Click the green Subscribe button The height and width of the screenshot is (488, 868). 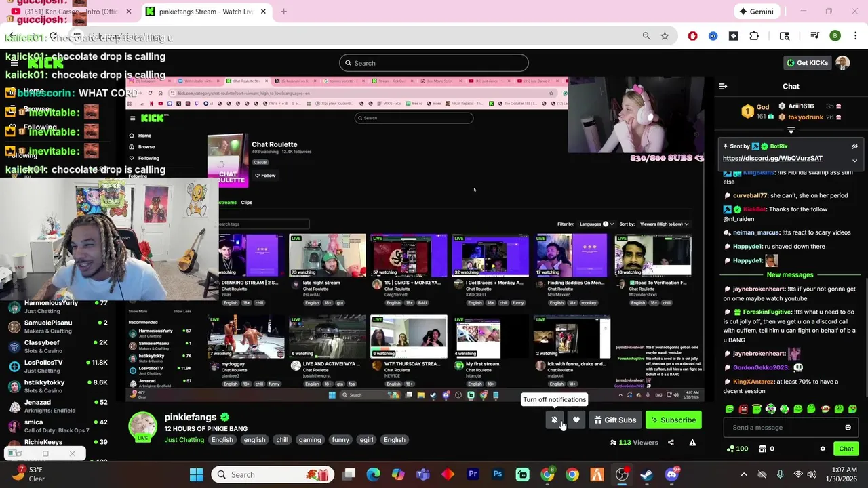pos(673,420)
